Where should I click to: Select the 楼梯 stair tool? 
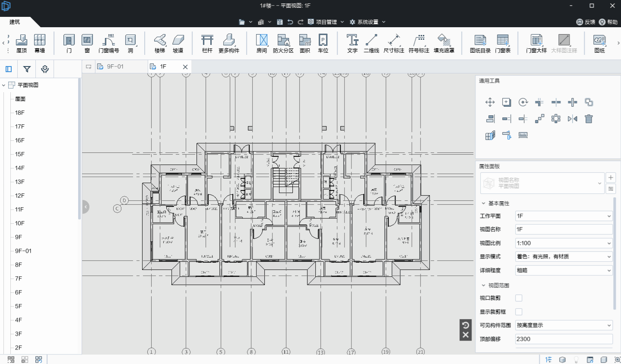click(x=160, y=44)
